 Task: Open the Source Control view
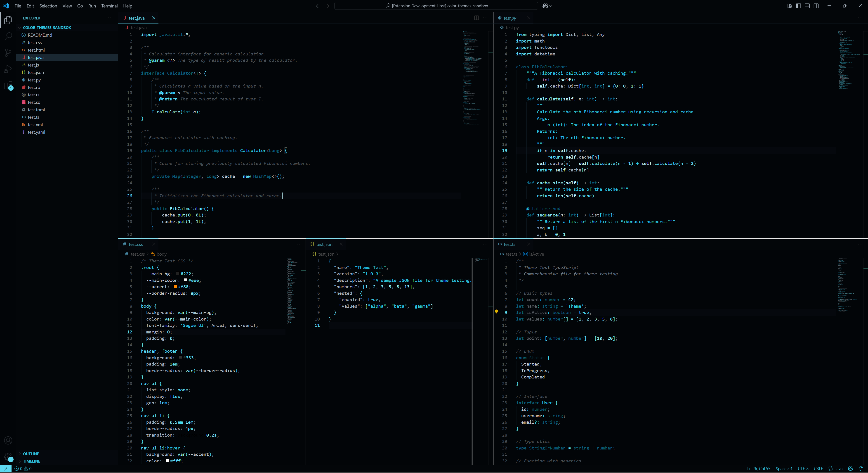point(8,52)
